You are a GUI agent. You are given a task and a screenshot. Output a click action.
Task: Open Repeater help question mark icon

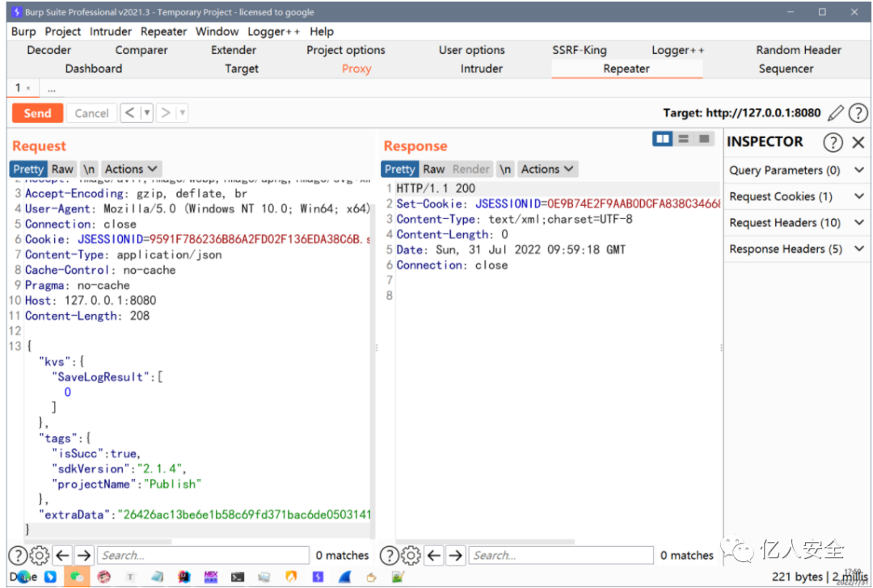click(x=858, y=114)
